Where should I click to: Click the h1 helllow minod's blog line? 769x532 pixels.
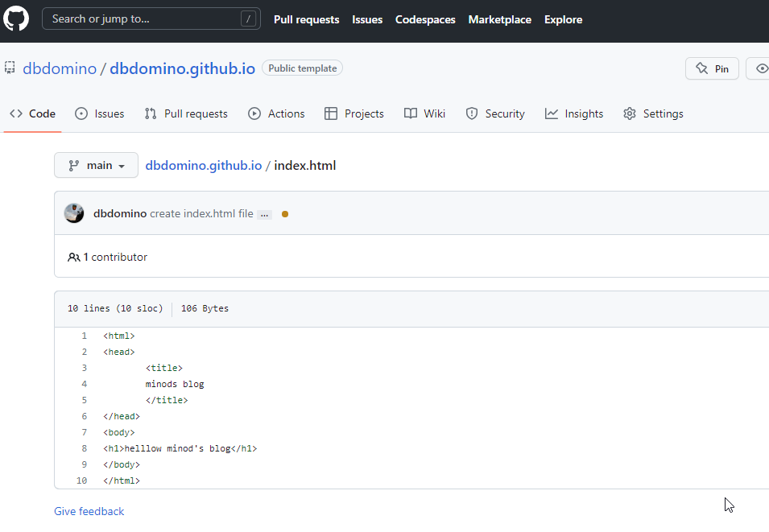coord(180,448)
